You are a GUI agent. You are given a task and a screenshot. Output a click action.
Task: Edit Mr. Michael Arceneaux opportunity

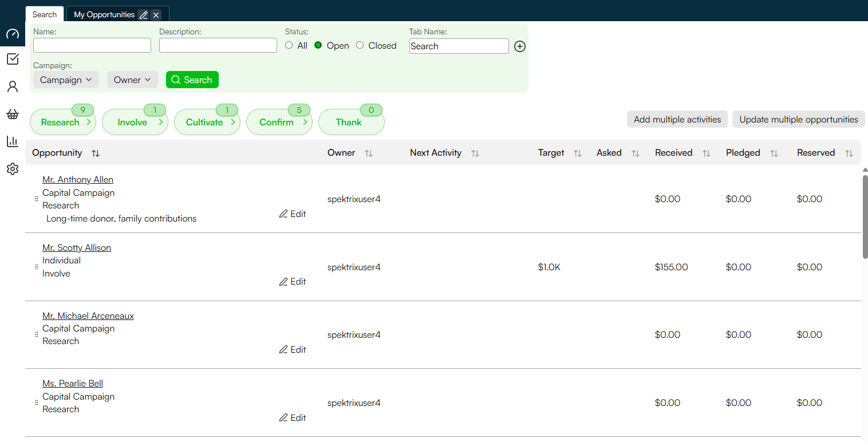pos(293,349)
